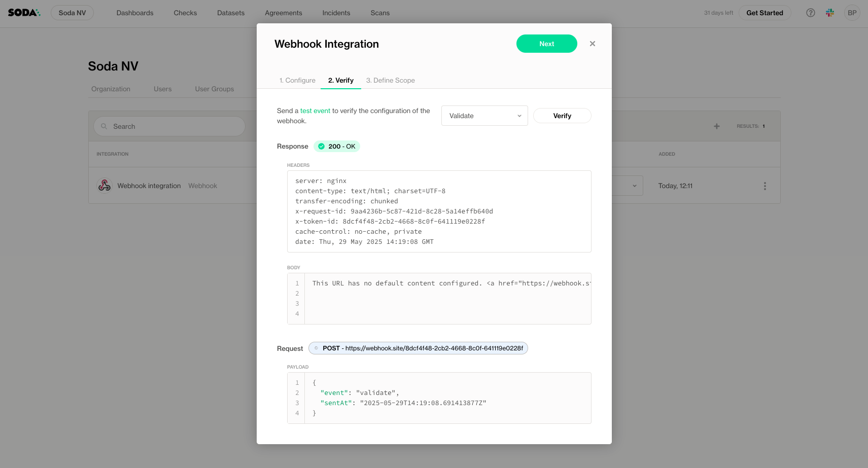
Task: Open the three-dot menu for the webhook row
Action: point(765,186)
